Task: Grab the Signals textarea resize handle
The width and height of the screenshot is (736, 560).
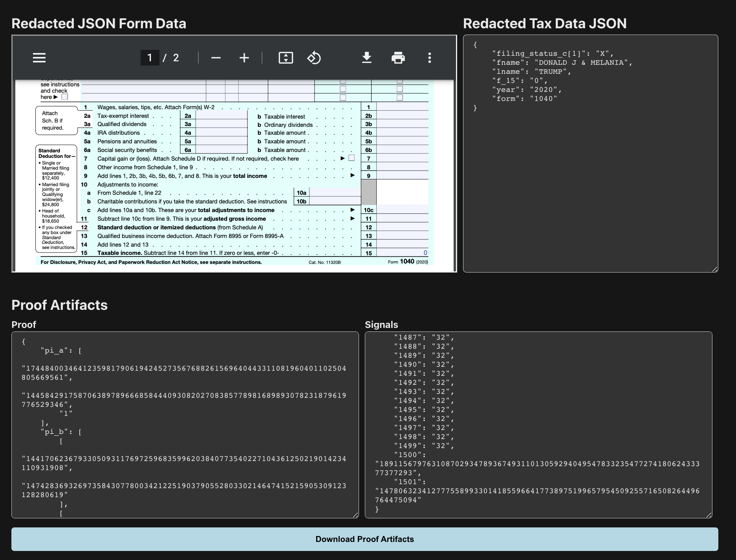Action: click(709, 515)
